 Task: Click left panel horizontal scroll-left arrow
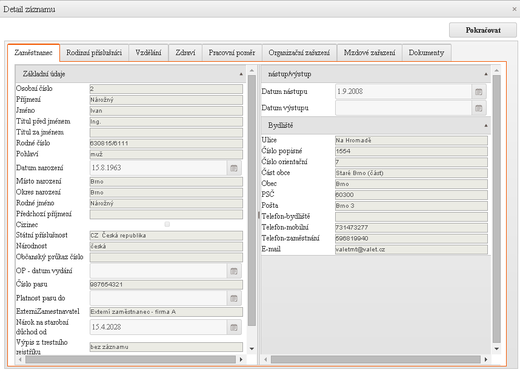20,359
